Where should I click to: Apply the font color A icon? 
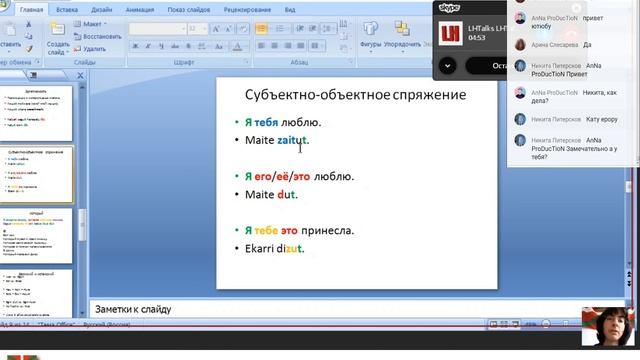pyautogui.click(x=237, y=46)
